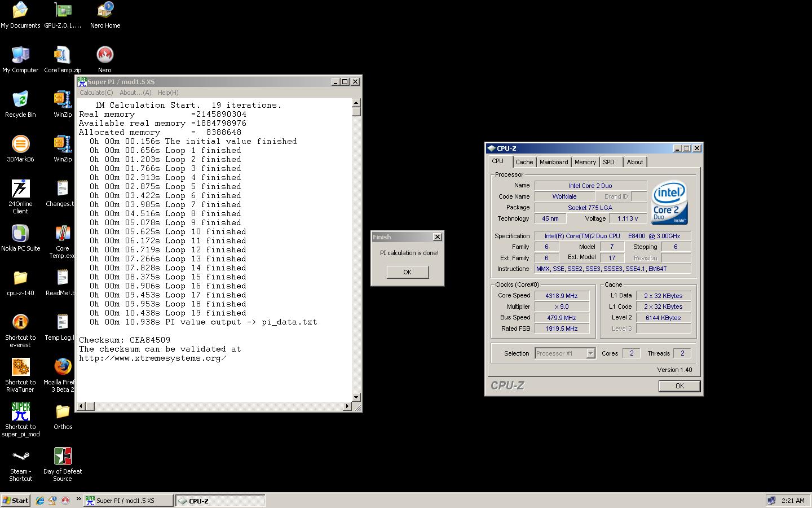812x508 pixels.
Task: Open the cpu-z-140 folder
Action: point(20,283)
